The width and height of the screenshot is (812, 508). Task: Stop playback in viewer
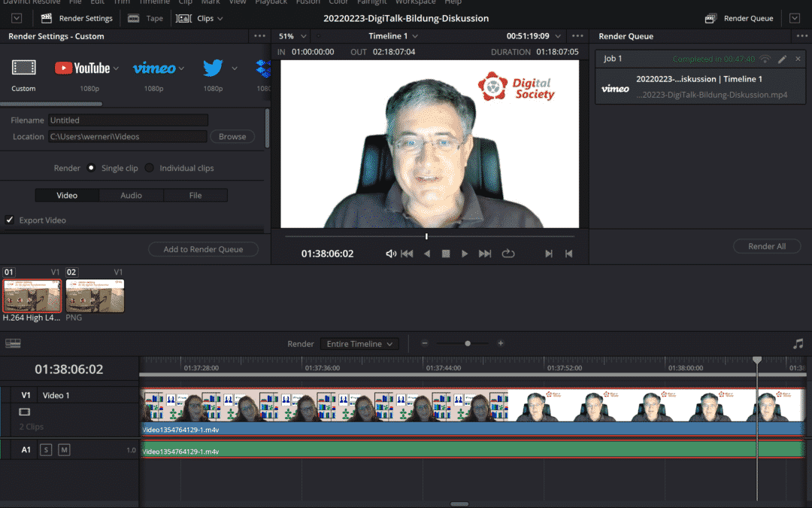pyautogui.click(x=445, y=254)
